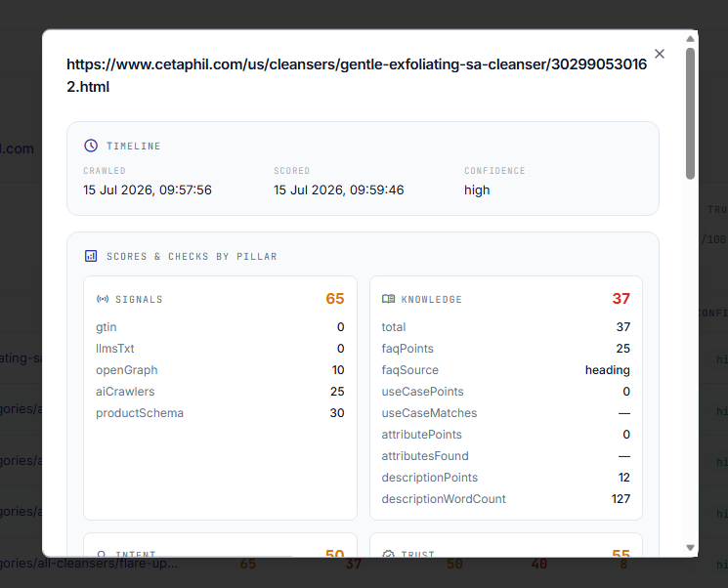Image resolution: width=728 pixels, height=588 pixels.
Task: Click the Knowledge score 37
Action: click(x=621, y=299)
